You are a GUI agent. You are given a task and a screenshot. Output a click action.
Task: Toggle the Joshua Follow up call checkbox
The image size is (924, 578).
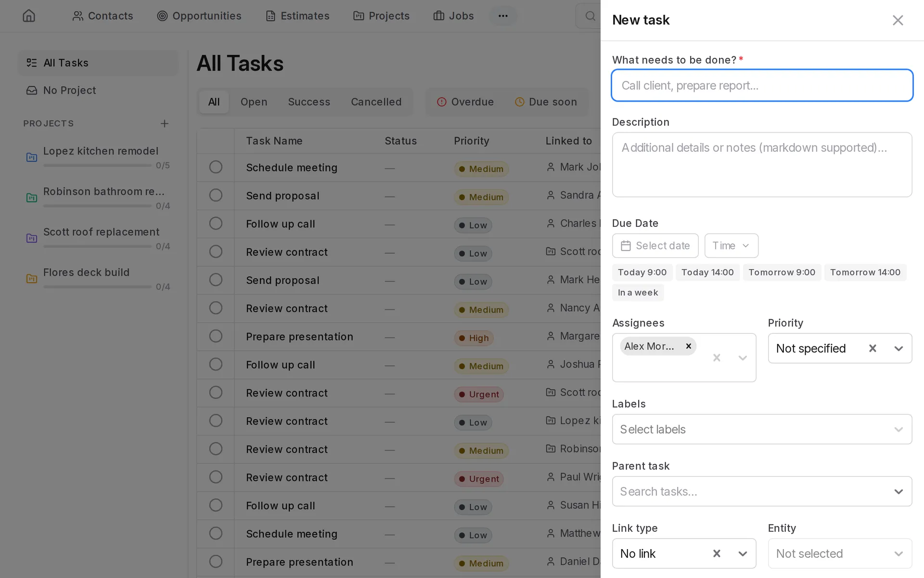point(216,365)
